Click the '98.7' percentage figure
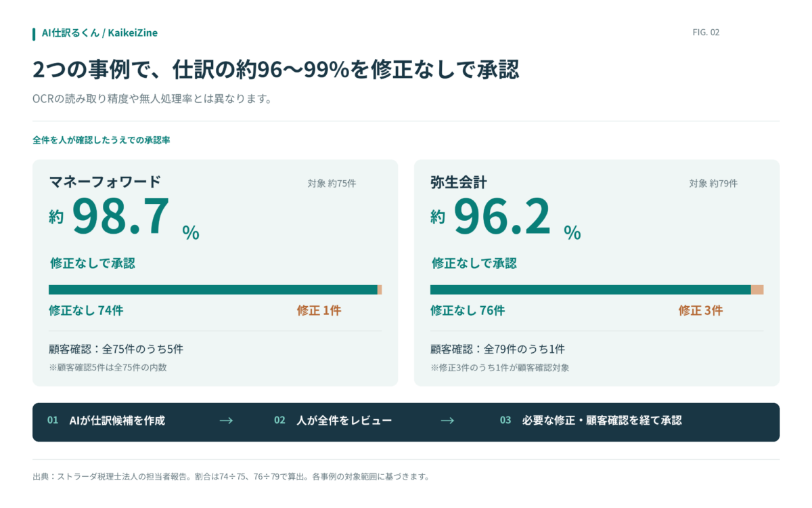This screenshot has width=812, height=508. [x=121, y=216]
